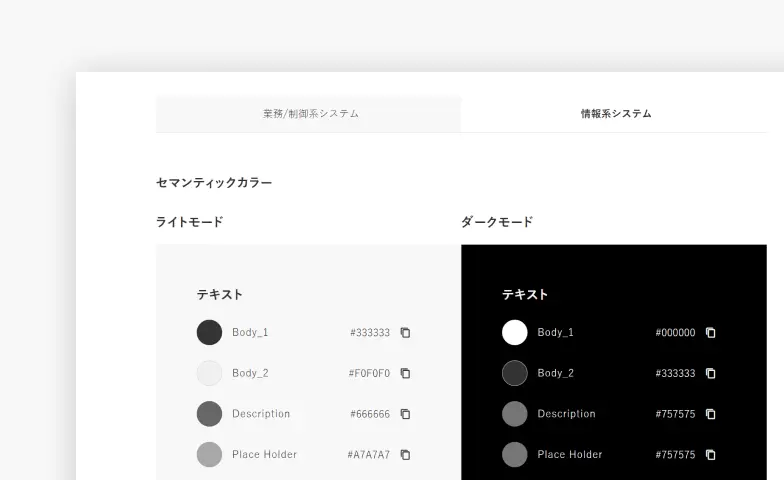Copy light mode Description hex #666666
784x480 pixels.
[x=405, y=414]
